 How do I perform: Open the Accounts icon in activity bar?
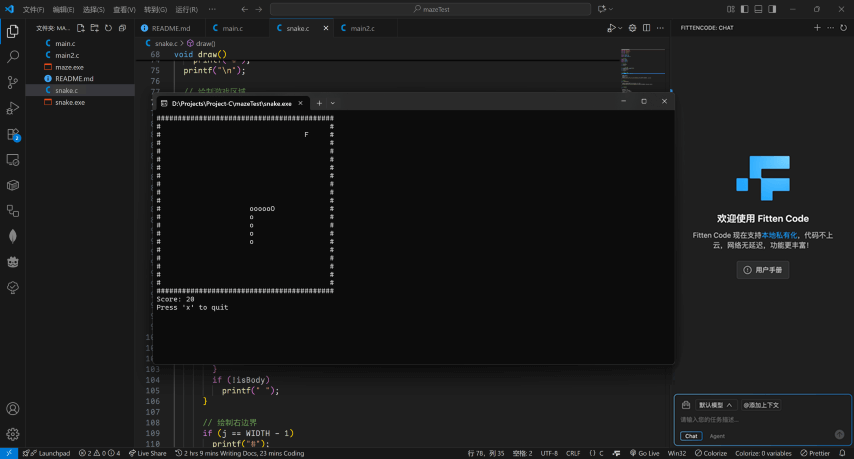pos(13,408)
